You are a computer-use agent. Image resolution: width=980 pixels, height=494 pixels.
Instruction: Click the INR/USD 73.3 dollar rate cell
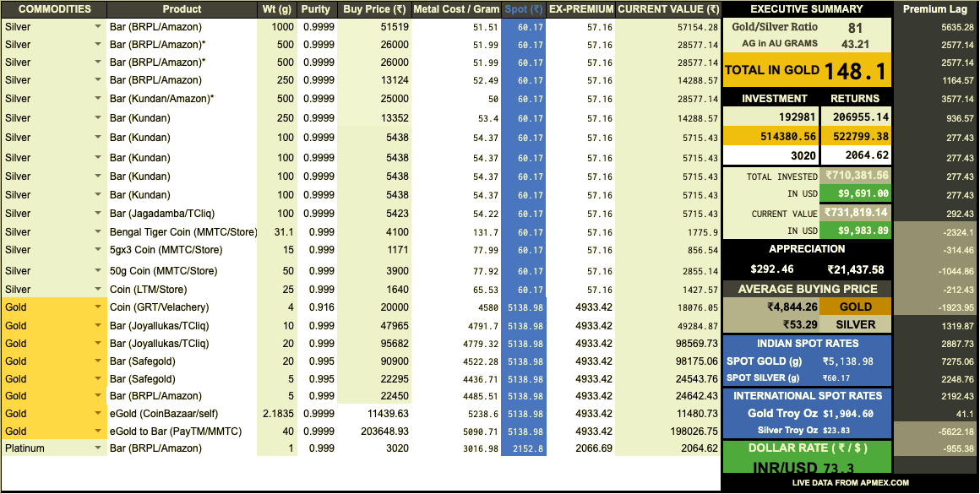pos(806,466)
